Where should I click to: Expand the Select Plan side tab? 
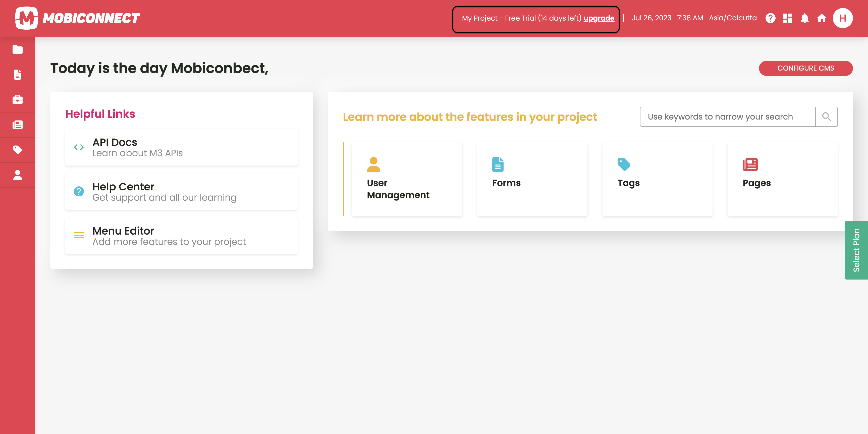[x=856, y=250]
